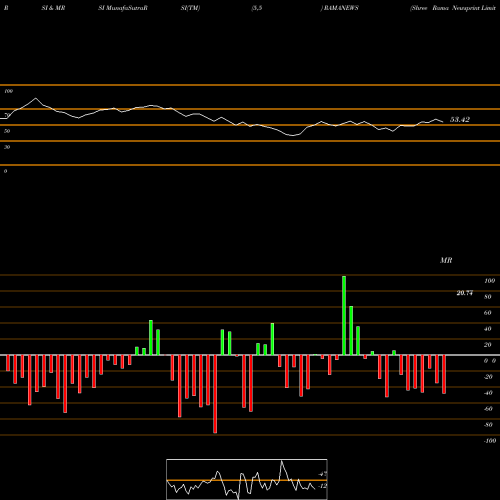Click the MR axis label -100
This screenshot has width=500, height=500.
tap(490, 441)
